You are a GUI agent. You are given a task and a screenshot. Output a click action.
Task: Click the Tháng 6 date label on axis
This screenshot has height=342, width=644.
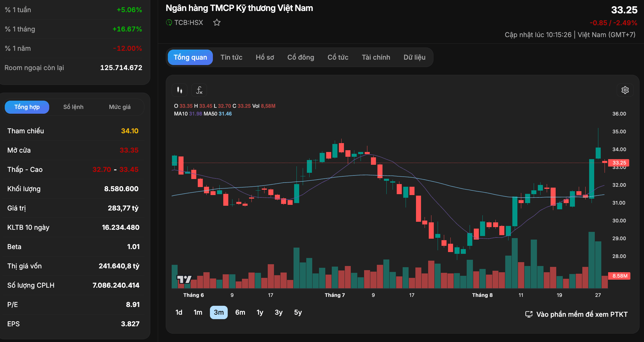[x=194, y=295]
